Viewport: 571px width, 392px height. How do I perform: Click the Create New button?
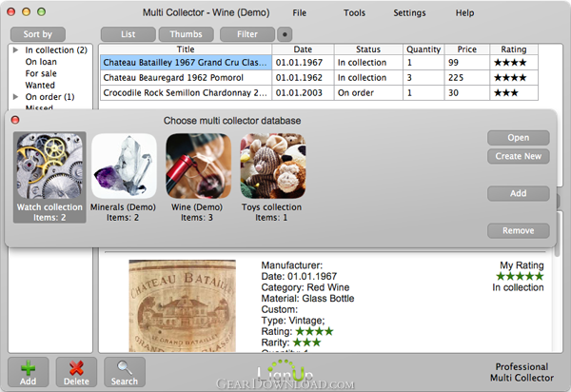[x=519, y=156]
